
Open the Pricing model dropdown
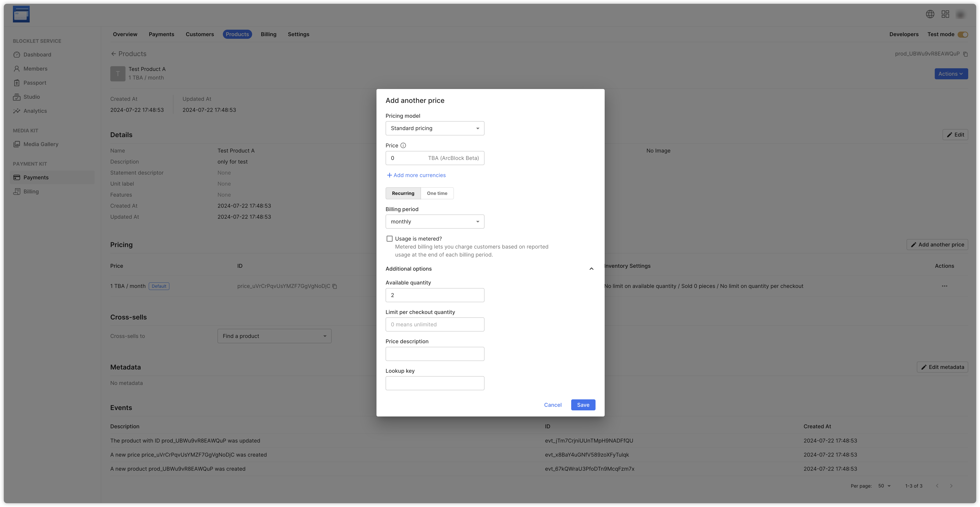click(x=434, y=128)
